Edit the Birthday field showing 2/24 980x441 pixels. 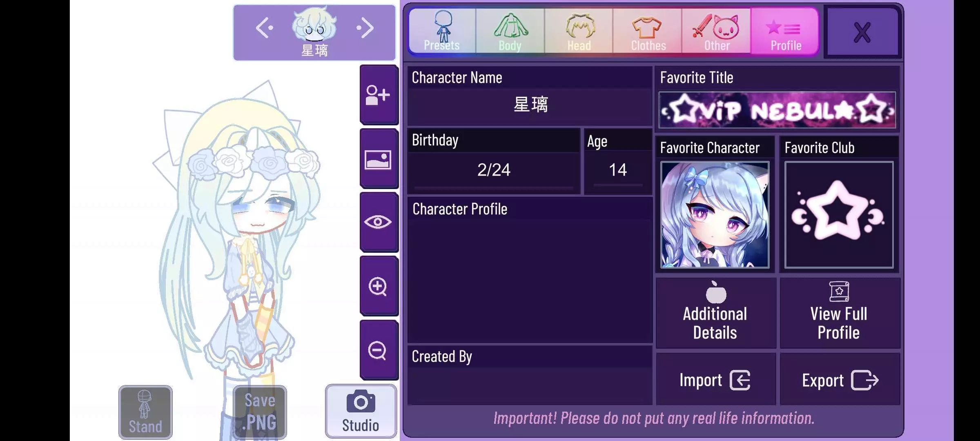[494, 170]
